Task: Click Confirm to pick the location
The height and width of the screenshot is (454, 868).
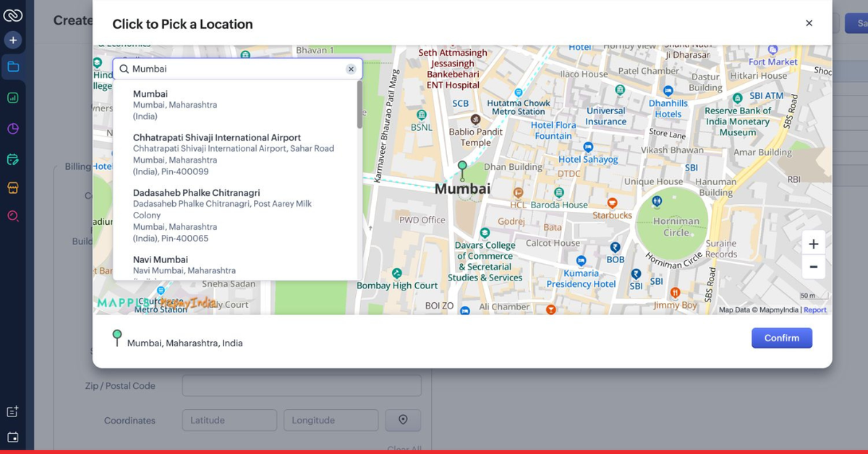Action: pyautogui.click(x=781, y=338)
